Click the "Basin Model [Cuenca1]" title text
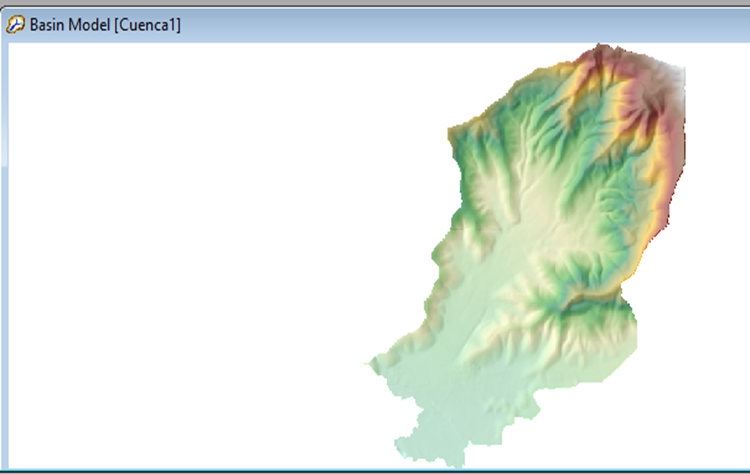Viewport: 750px width, 474px height. (x=105, y=25)
